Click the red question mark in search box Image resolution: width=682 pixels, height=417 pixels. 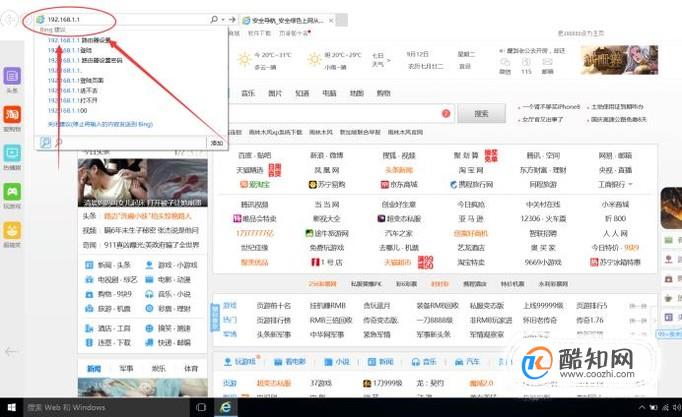(x=446, y=113)
